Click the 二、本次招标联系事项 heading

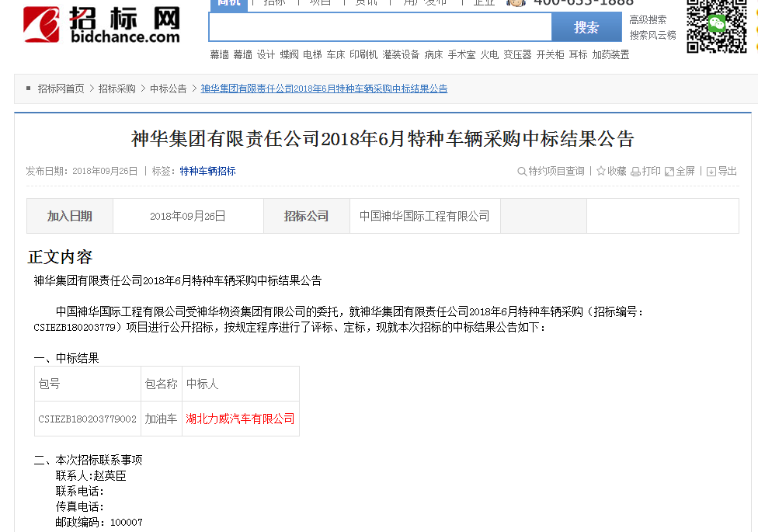pyautogui.click(x=88, y=460)
